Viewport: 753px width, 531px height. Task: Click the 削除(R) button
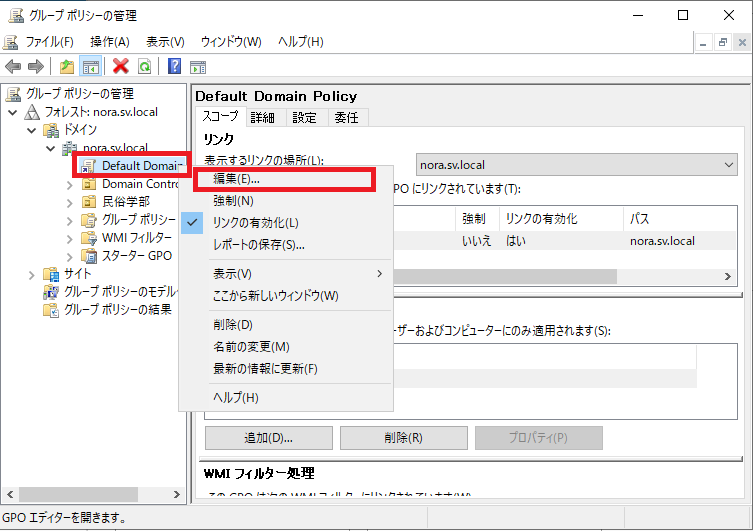click(403, 438)
